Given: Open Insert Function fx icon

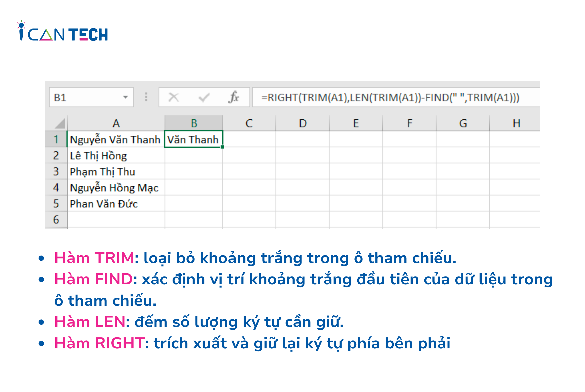Looking at the screenshot, I should (234, 97).
